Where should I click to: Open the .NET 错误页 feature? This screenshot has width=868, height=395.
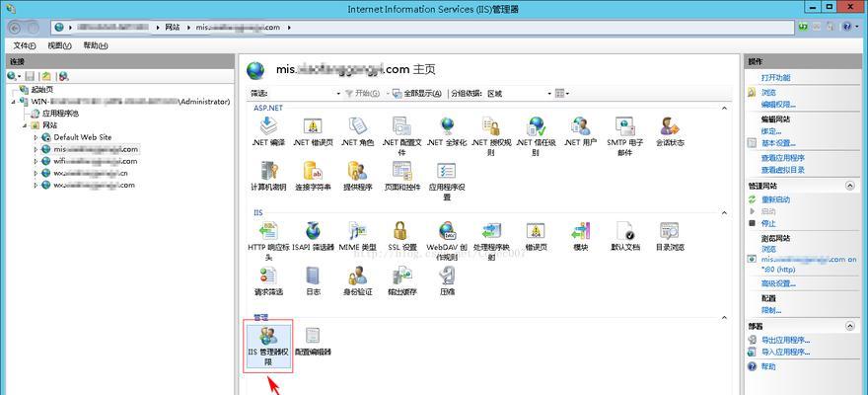tap(313, 132)
